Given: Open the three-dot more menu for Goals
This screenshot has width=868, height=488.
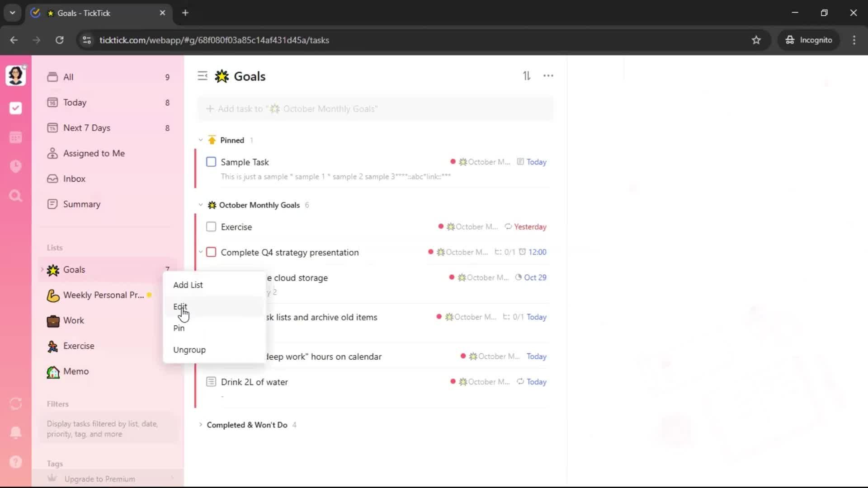Looking at the screenshot, I should pyautogui.click(x=548, y=76).
